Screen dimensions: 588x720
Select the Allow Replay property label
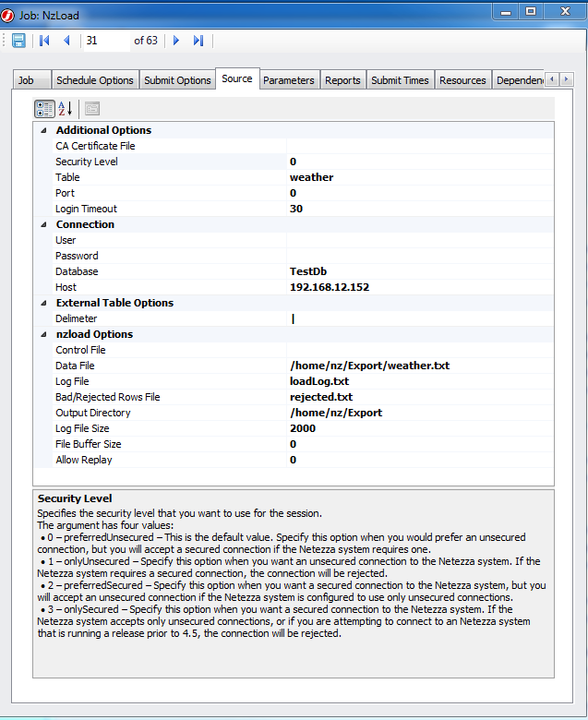point(84,460)
